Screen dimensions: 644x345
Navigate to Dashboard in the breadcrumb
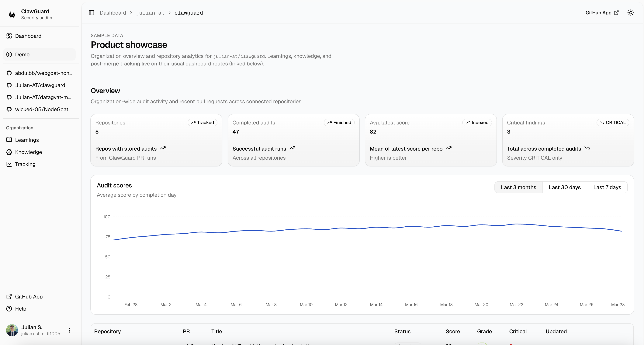[113, 12]
